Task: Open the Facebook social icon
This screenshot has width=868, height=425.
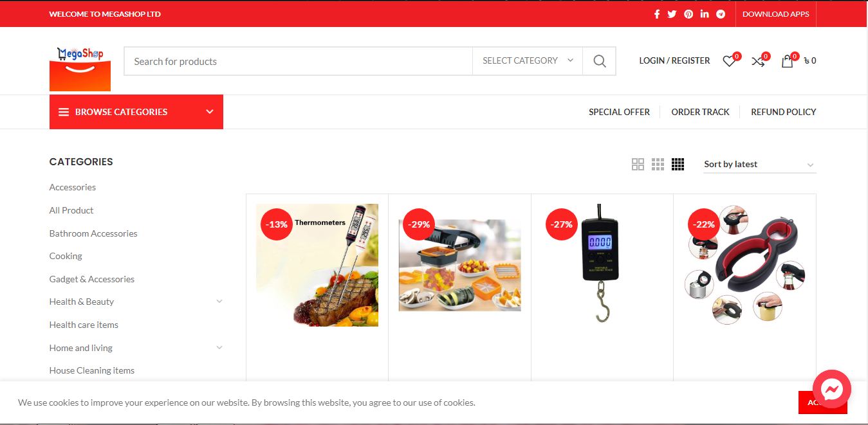Action: [657, 14]
